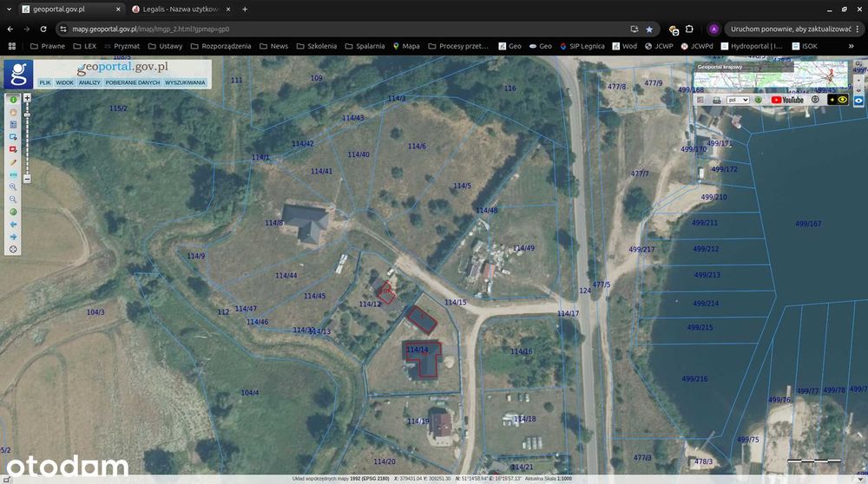
Task: Open the POBIERANIE DANYCH menu
Action: tap(132, 82)
